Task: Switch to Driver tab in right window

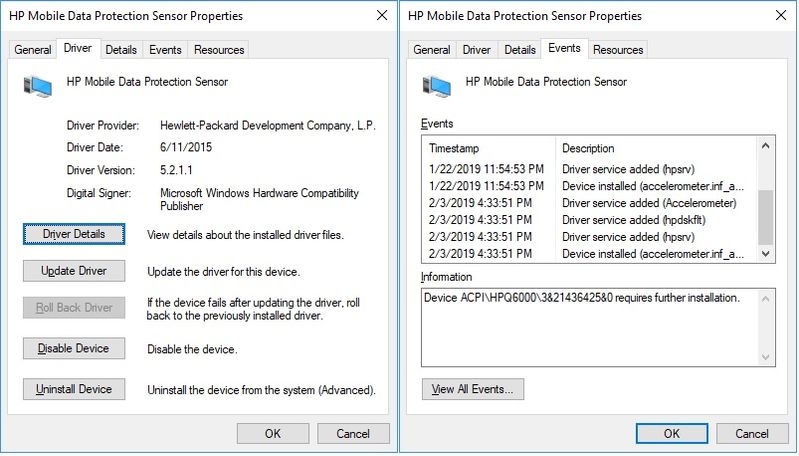Action: tap(476, 50)
